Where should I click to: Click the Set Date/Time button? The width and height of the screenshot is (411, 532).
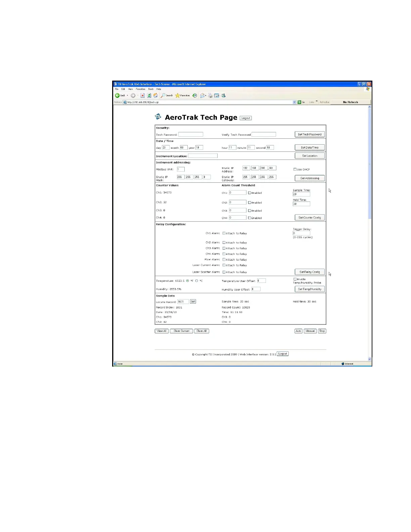point(310,147)
